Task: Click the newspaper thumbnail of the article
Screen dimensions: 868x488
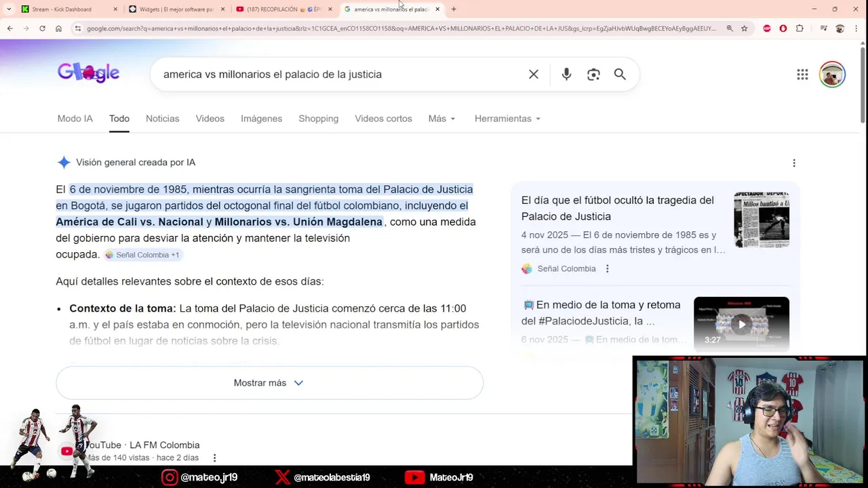Action: (762, 220)
